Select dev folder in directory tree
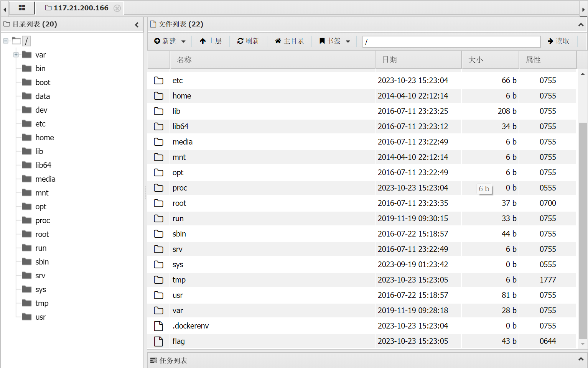588x368 pixels. coord(41,110)
